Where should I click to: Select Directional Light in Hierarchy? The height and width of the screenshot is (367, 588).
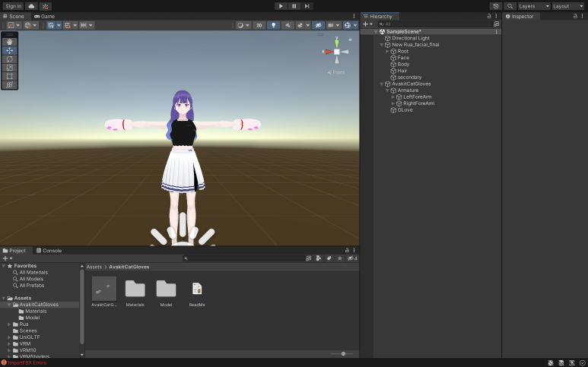click(x=411, y=38)
